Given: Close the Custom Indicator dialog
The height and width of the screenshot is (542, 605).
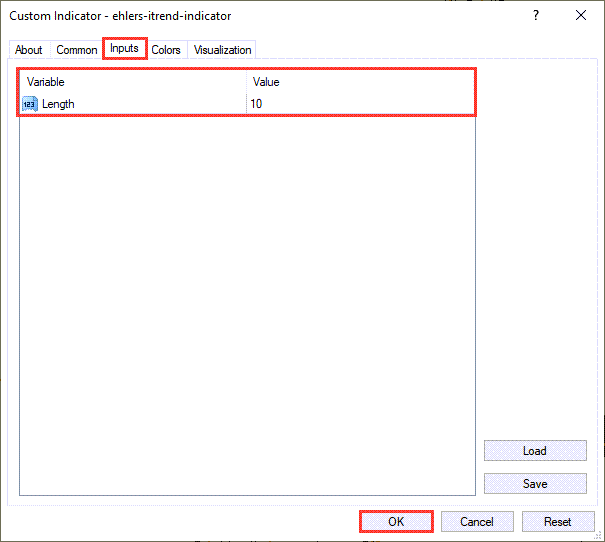Looking at the screenshot, I should pos(581,16).
